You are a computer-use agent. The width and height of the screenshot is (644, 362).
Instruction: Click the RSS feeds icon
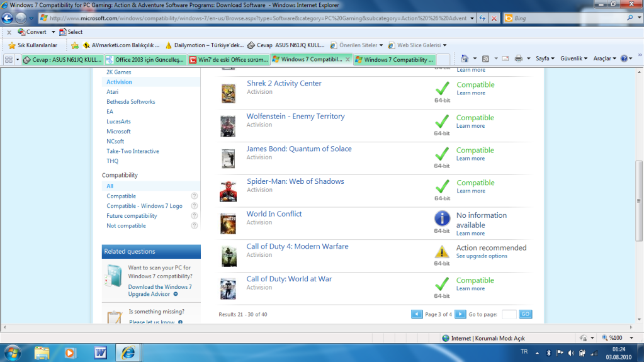point(485,59)
